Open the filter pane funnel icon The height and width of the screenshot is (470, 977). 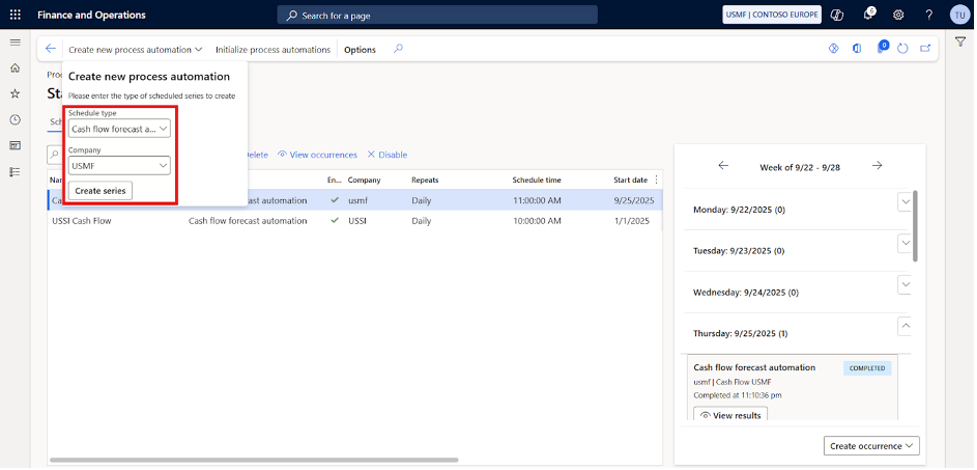960,42
